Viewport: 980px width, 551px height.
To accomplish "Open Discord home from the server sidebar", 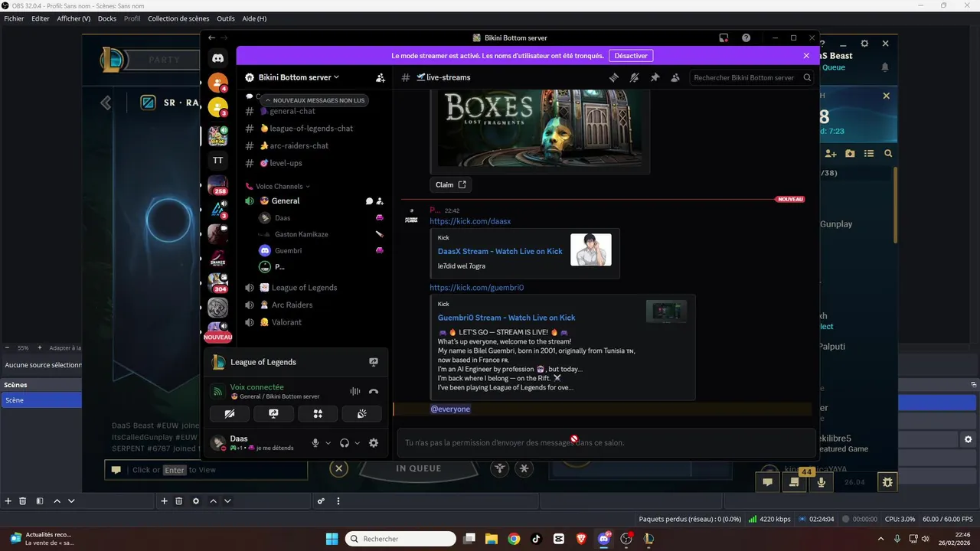I will (x=218, y=57).
